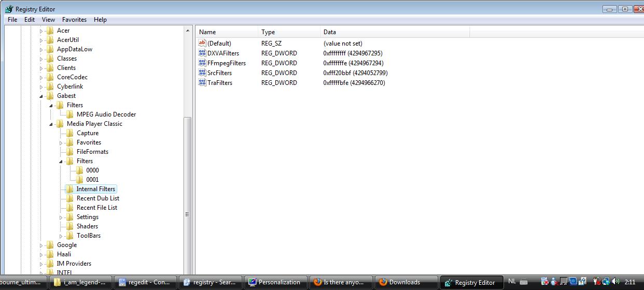
Task: Open the i_am_legend taskbar folder
Action: pos(80,282)
